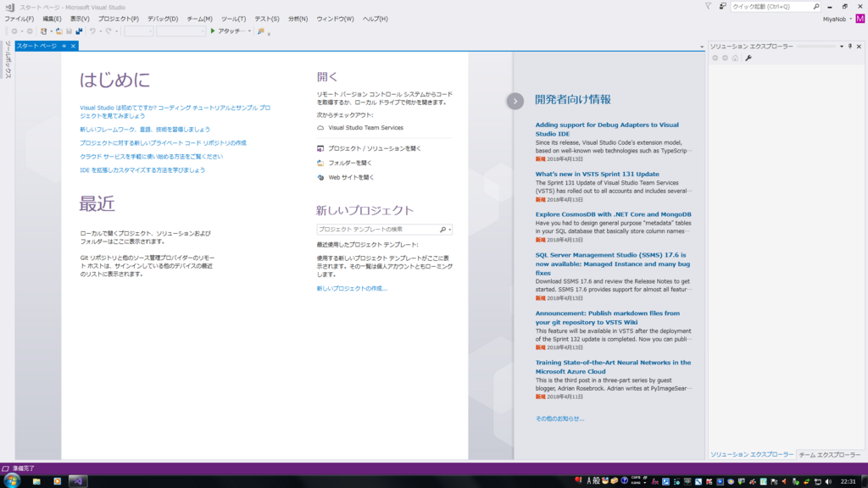Click the send feedback icon
The image size is (868, 488).
(x=722, y=7)
